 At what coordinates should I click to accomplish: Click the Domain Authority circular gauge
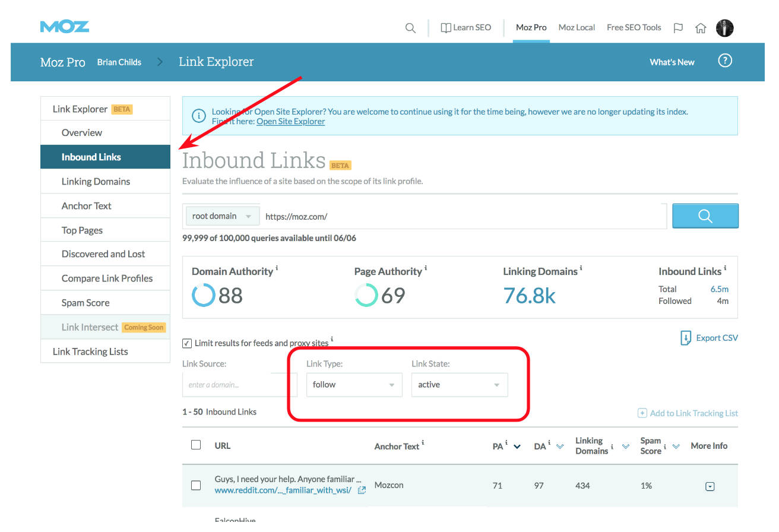point(204,295)
